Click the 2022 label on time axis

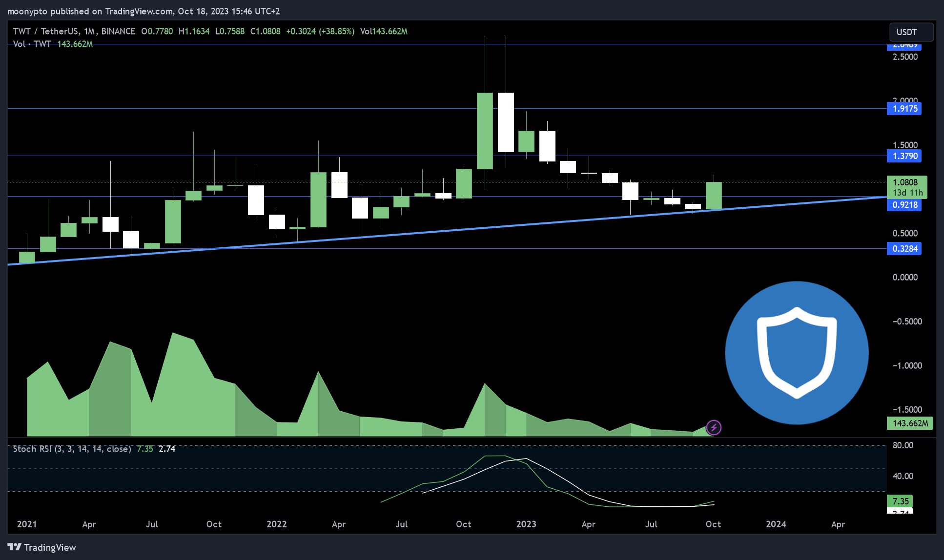[x=277, y=524]
